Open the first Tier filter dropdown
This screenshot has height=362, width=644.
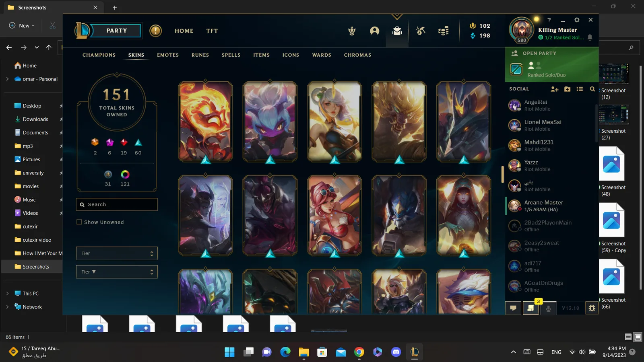pyautogui.click(x=117, y=253)
